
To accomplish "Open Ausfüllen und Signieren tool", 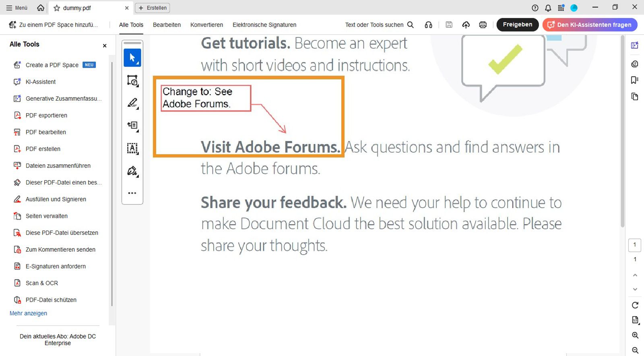I will coord(56,199).
